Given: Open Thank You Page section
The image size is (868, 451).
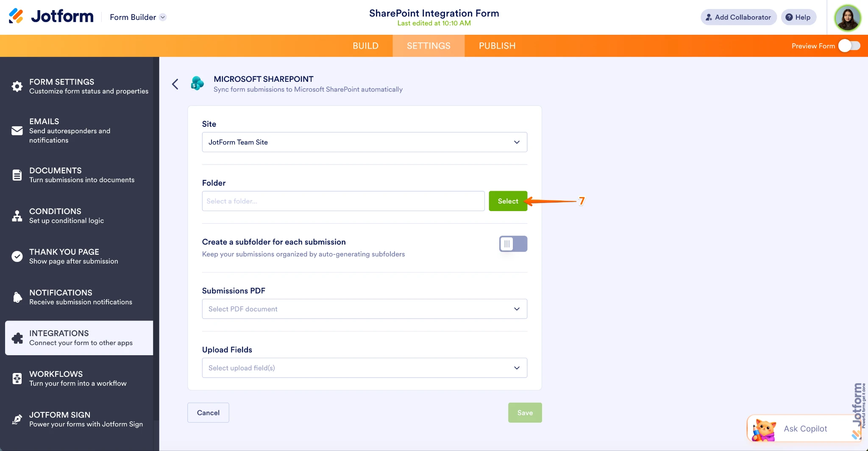Looking at the screenshot, I should coord(79,256).
